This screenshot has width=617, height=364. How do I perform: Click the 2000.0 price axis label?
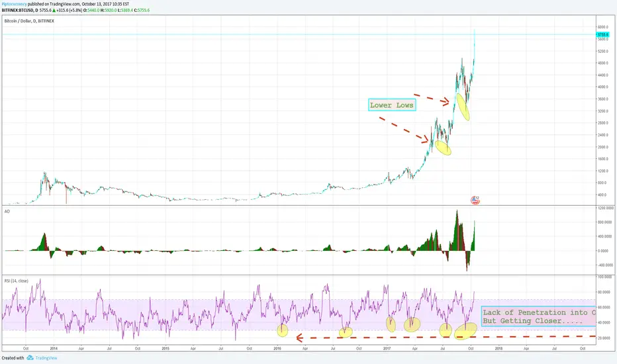point(603,147)
